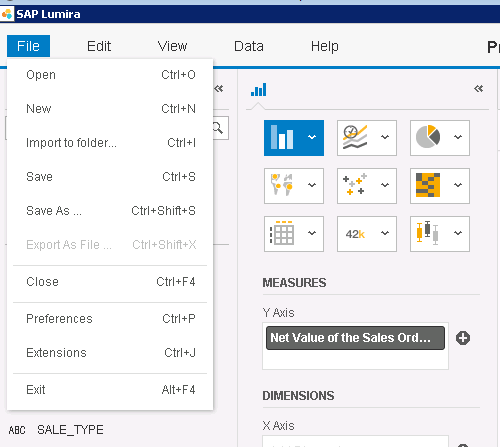Choose the scatter plot chart icon
This screenshot has height=447, width=500.
point(355,184)
